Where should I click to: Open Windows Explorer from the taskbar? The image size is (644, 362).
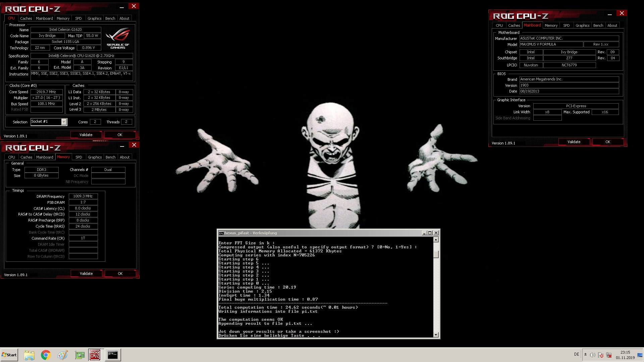[x=29, y=355]
